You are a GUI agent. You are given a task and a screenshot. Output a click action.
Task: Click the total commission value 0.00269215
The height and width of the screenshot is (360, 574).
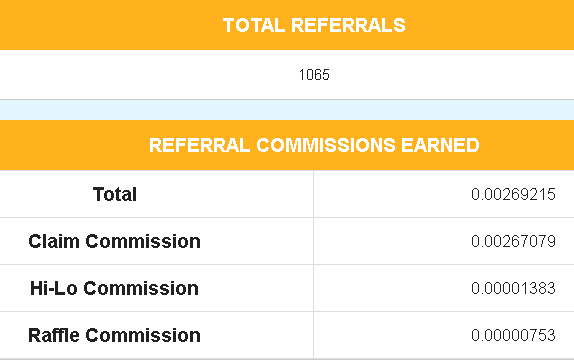pyautogui.click(x=513, y=194)
